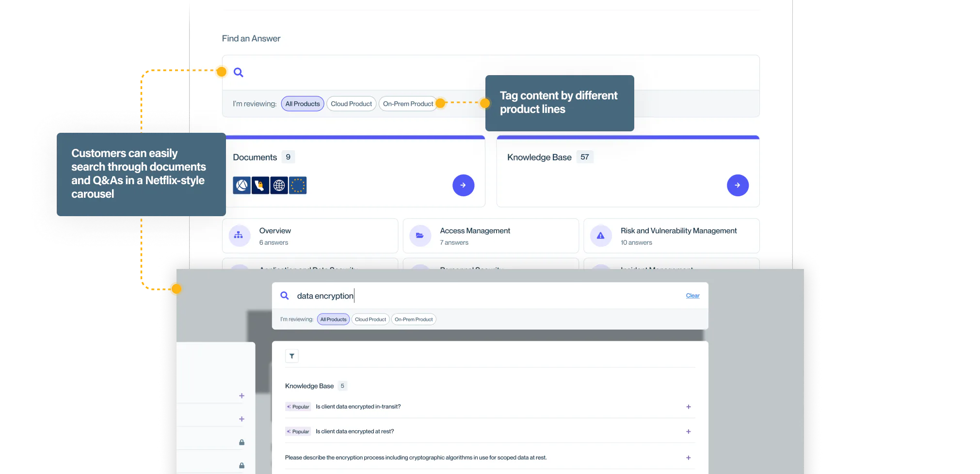Click the Find an Answer heading

pos(251,39)
